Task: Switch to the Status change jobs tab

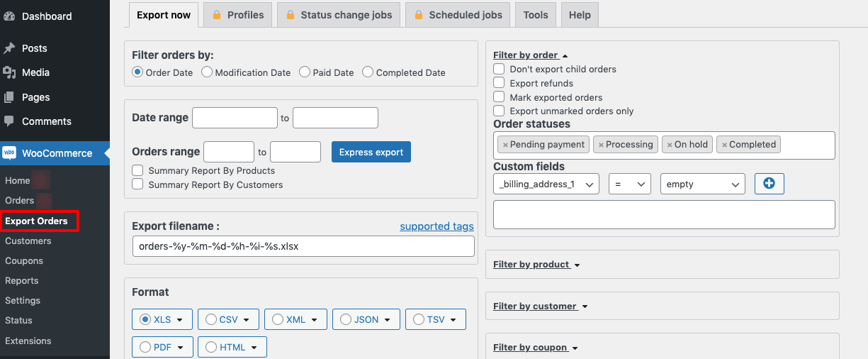Action: point(339,15)
